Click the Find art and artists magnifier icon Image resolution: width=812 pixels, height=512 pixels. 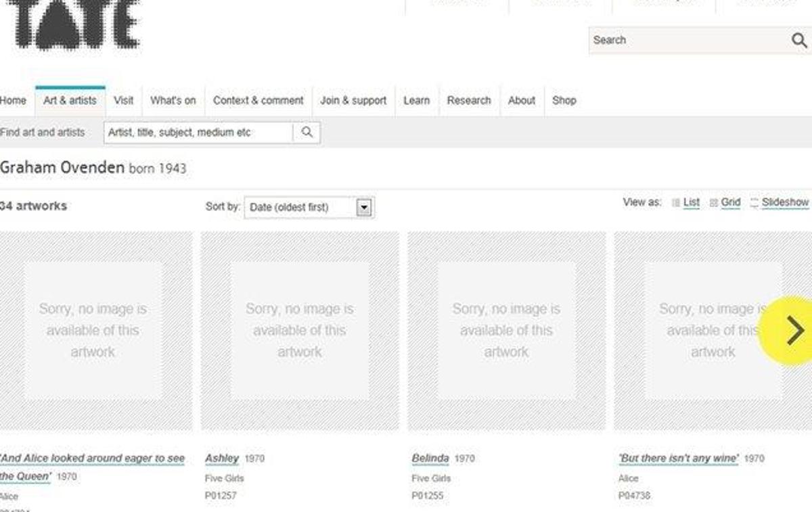point(307,133)
